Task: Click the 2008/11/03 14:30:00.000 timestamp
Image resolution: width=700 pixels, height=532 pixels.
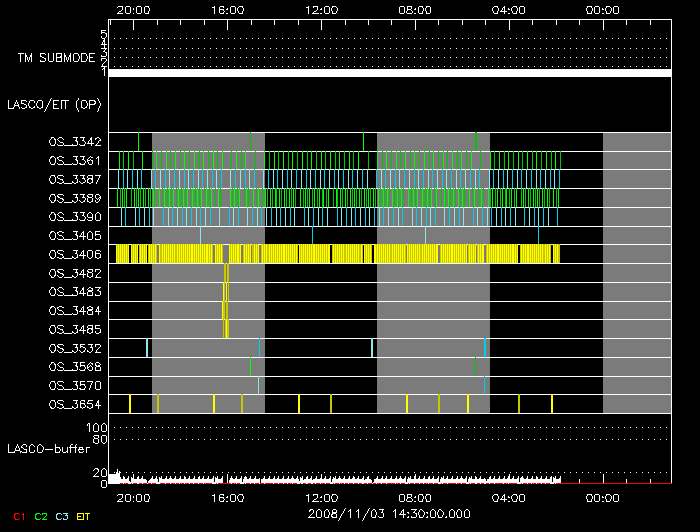Action: point(389,514)
